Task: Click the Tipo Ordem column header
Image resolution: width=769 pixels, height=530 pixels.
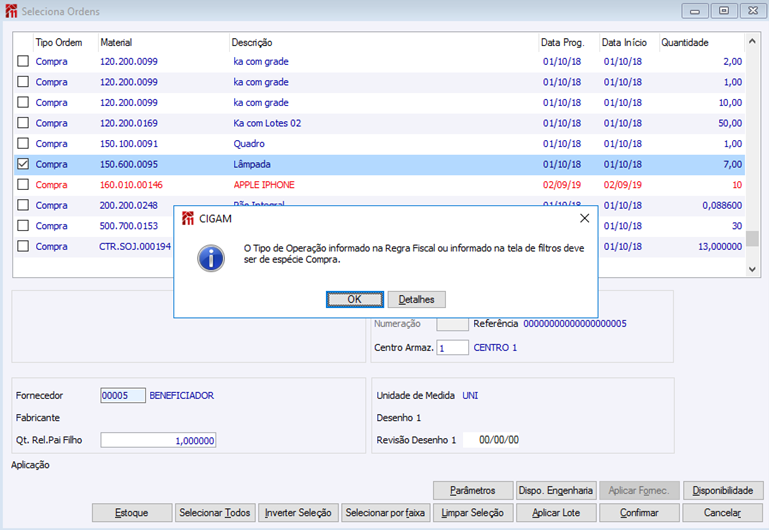Action: (65, 43)
